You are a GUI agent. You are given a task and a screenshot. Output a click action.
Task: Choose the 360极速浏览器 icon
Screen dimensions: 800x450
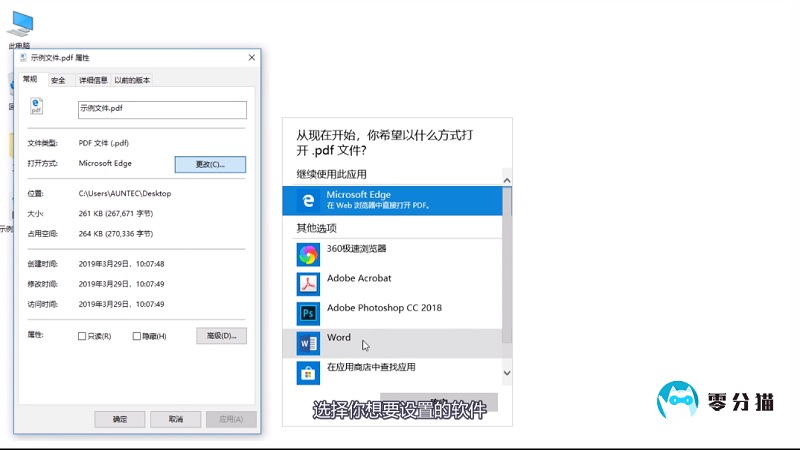(308, 254)
